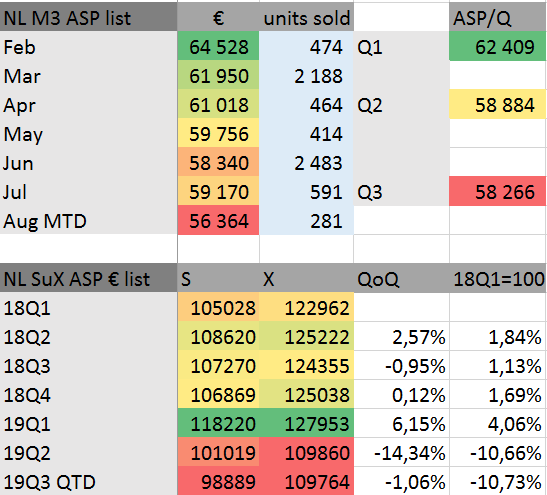Click the 'Jul' row label
Image resolution: width=547 pixels, height=495 pixels.
coord(89,191)
